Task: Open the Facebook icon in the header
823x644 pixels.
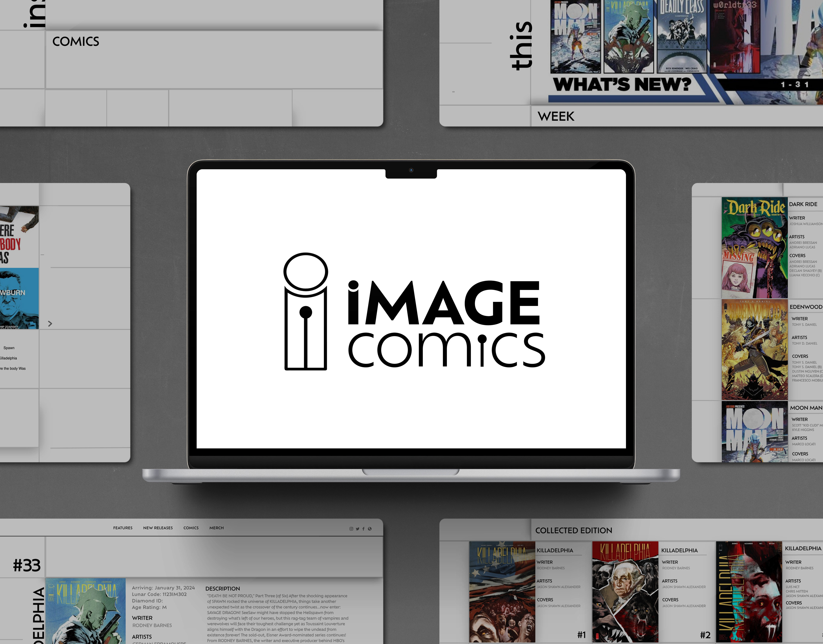Action: (363, 529)
